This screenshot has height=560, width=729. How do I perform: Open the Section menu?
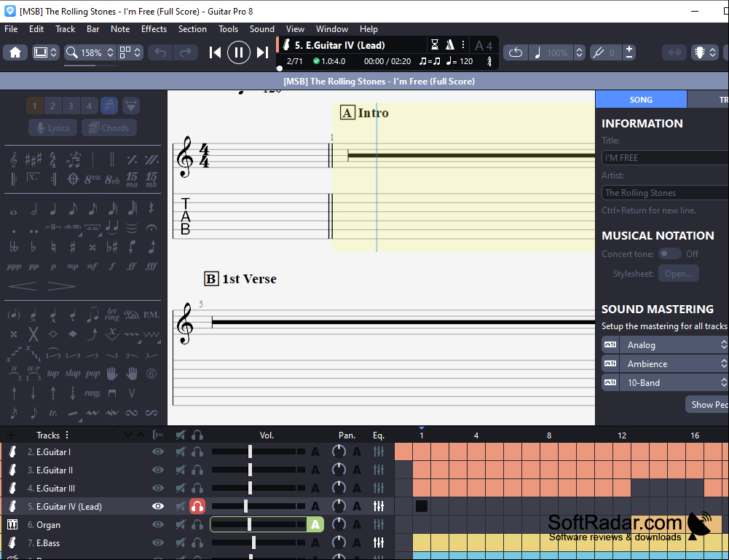(192, 29)
